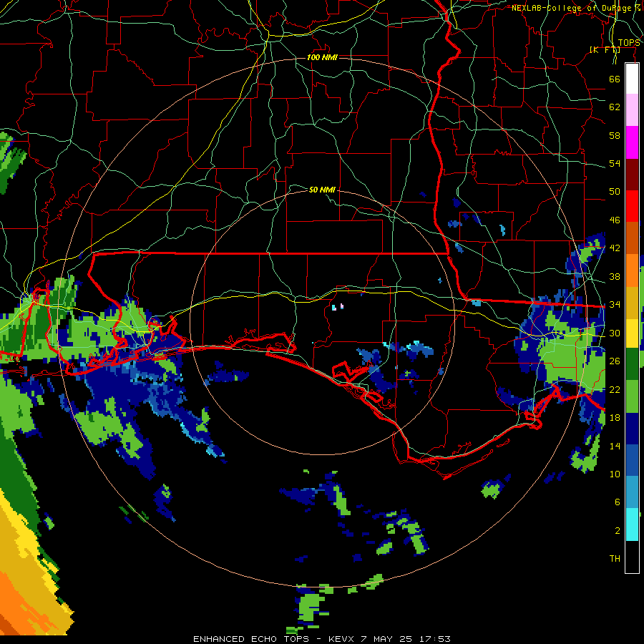644x644 pixels.
Task: Click the light green 26 kft swatch
Action: click(x=632, y=396)
